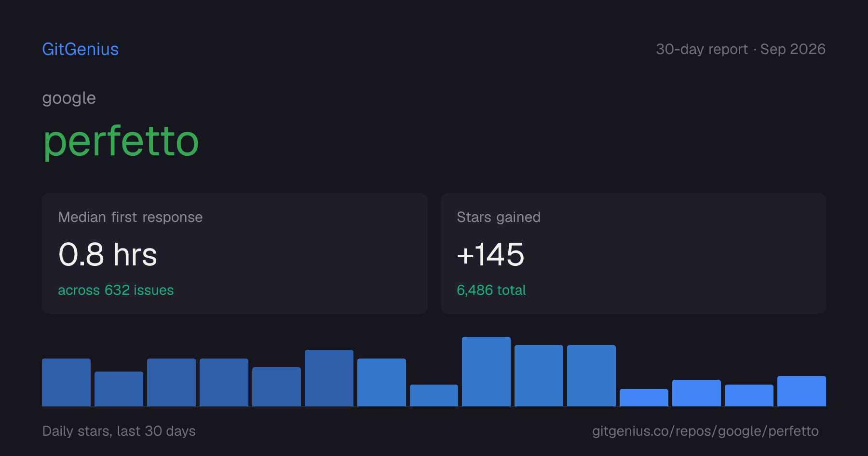Open the Median first response card
868x456 pixels.
pos(235,253)
